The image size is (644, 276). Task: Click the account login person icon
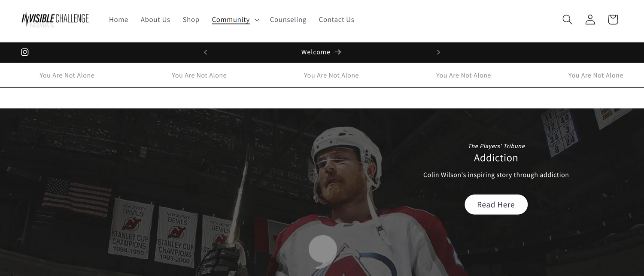[x=590, y=20]
